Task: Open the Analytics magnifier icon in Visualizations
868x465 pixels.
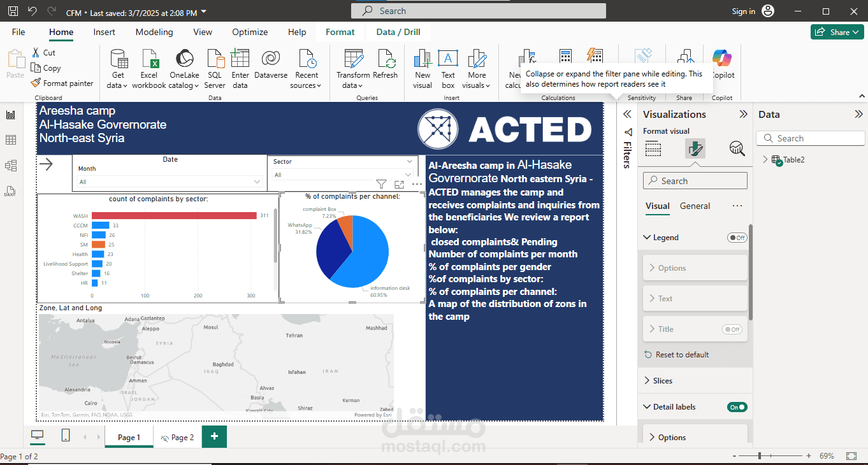Action: tap(737, 148)
